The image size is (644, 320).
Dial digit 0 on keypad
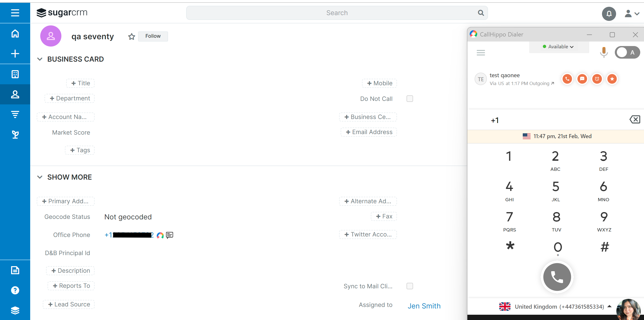[558, 249]
